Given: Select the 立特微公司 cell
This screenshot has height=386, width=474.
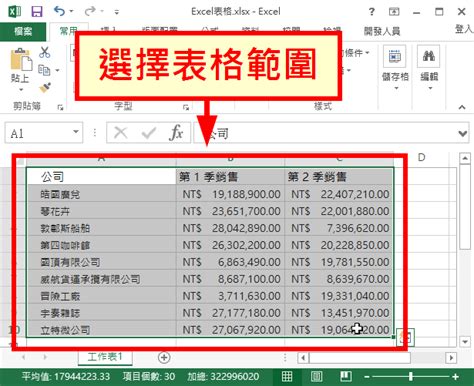Looking at the screenshot, I should 101,330.
